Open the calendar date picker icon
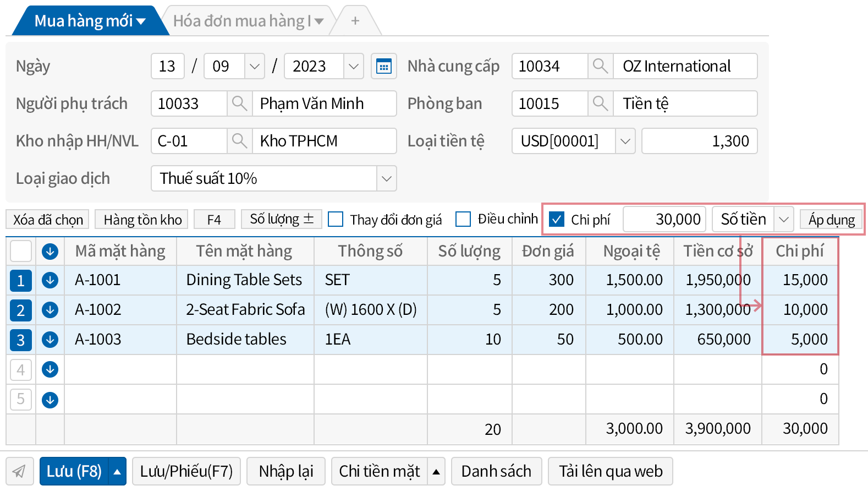This screenshot has height=491, width=868. 383,67
